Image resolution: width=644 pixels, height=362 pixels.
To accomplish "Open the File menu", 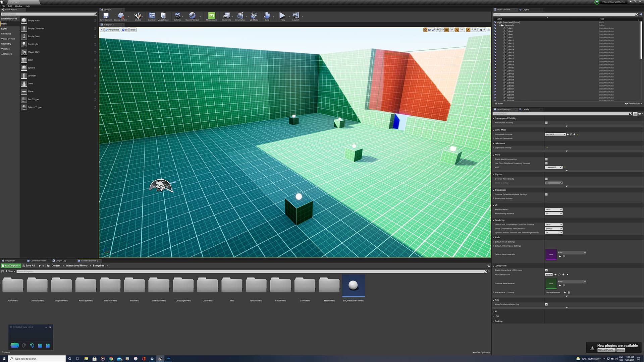I will coord(3,6).
